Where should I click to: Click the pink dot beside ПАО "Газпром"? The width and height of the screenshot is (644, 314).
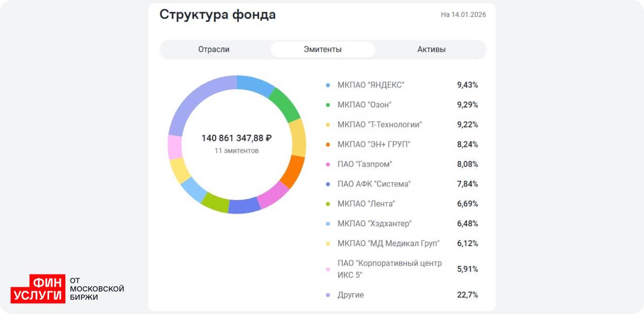click(328, 164)
